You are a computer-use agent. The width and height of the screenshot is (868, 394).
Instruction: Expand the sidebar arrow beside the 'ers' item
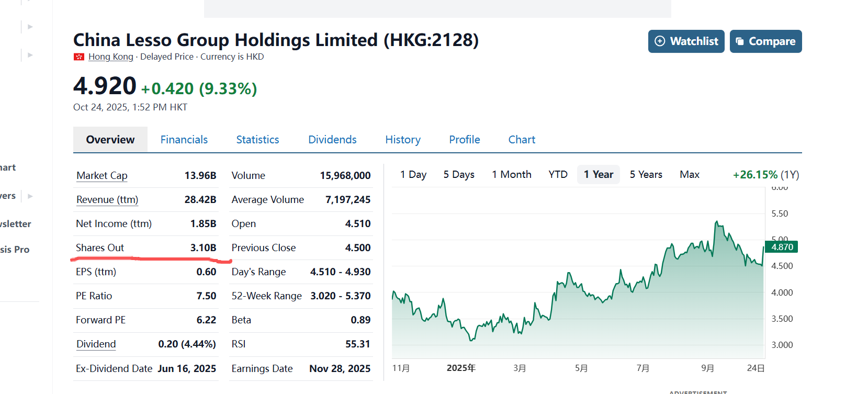pyautogui.click(x=30, y=196)
